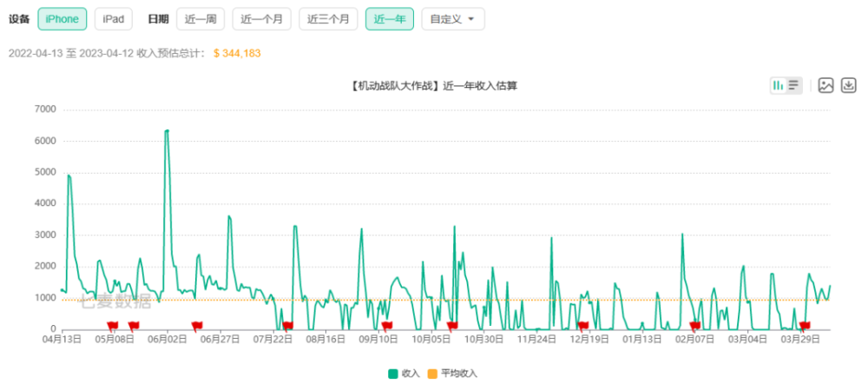This screenshot has width=868, height=391.
Task: Click the red flag near 07月22日
Action: click(x=287, y=325)
